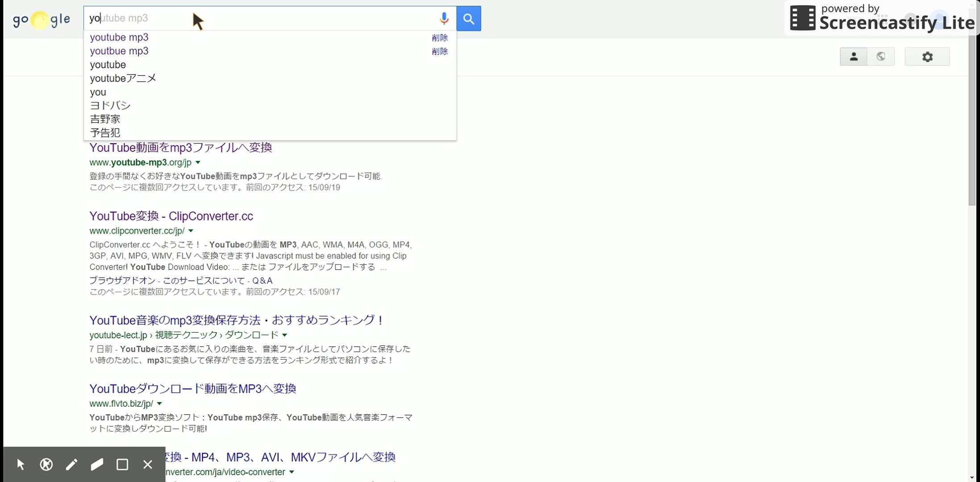The height and width of the screenshot is (482, 980).
Task: Select the Screencastify rectangle tool
Action: click(x=122, y=465)
